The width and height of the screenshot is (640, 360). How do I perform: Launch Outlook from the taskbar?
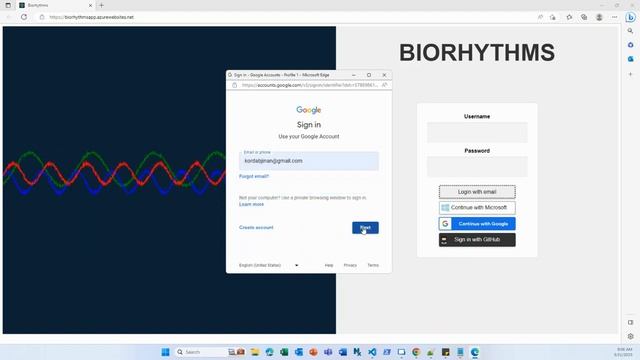(x=299, y=352)
